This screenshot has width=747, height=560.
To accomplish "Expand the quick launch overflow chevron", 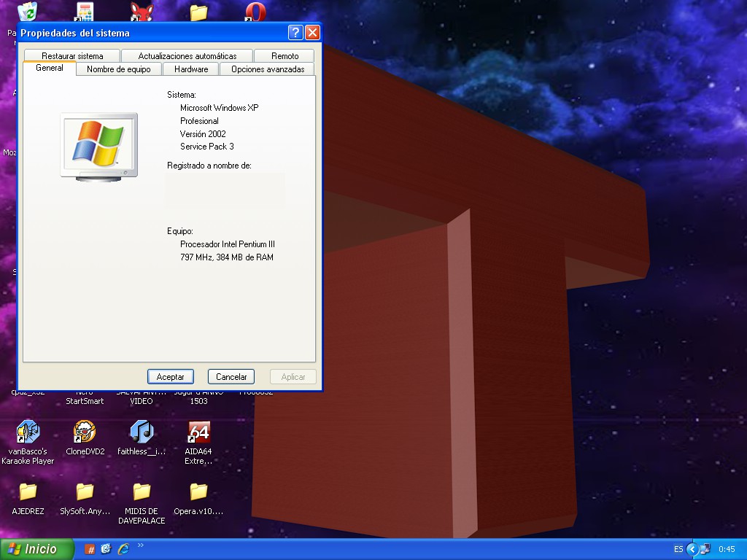I will 140,545.
